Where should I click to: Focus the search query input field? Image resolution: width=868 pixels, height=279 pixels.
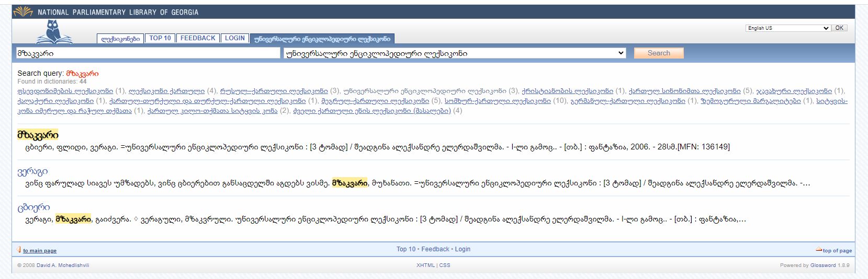[148, 53]
